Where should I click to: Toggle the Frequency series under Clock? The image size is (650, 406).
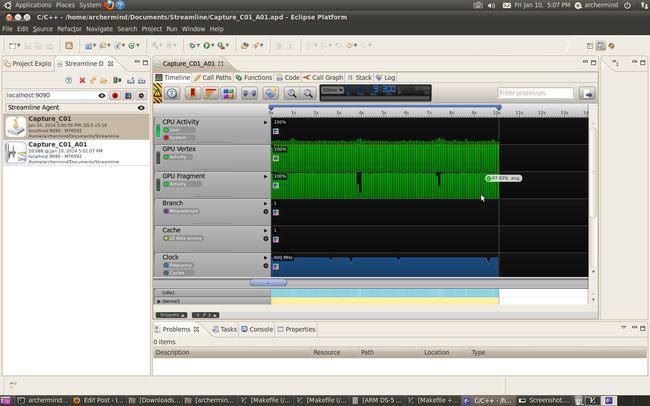pos(178,265)
